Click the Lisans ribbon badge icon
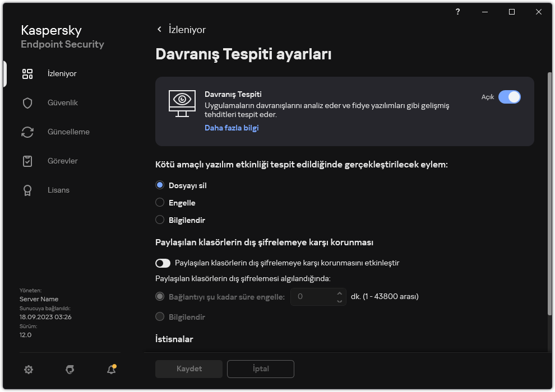 click(27, 190)
